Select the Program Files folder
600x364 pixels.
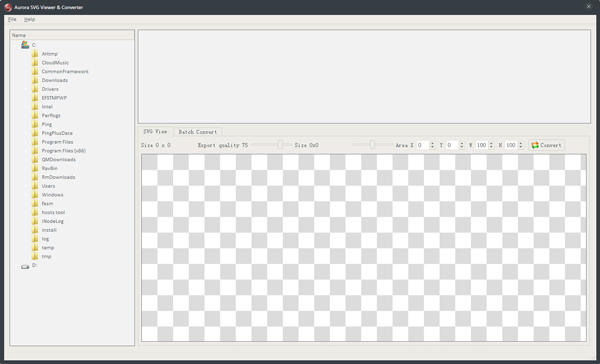tap(57, 142)
